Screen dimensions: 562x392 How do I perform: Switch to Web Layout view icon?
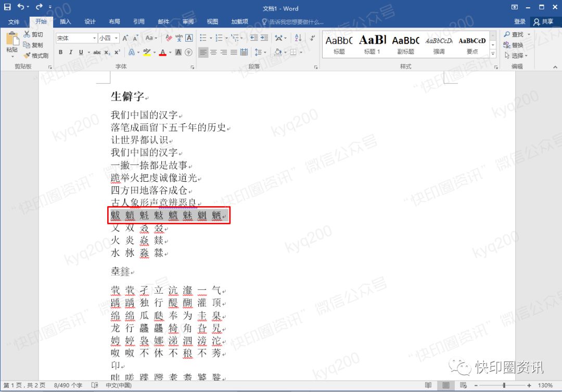[x=464, y=385]
